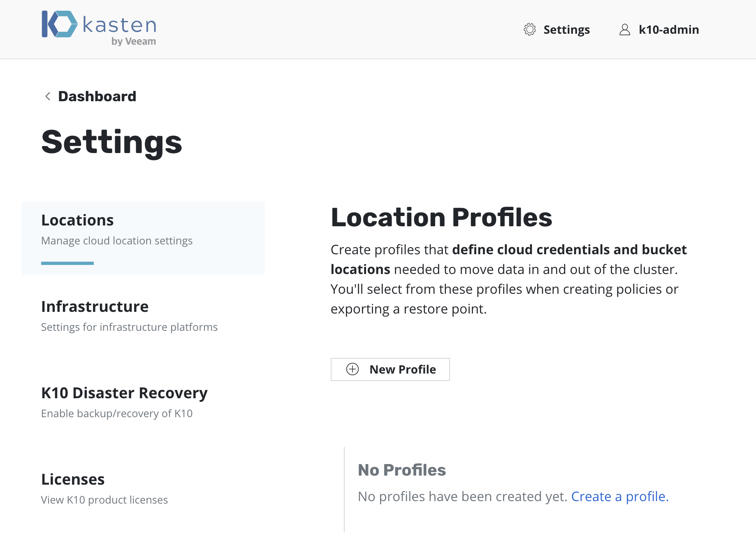Screen dimensions: 756x548
Task: Click the gear icon beside Settings
Action: [529, 30]
